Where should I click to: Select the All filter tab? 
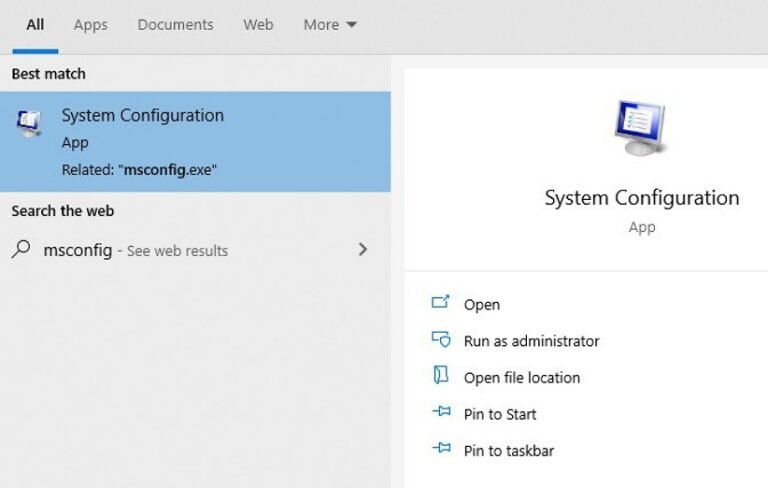[x=35, y=25]
